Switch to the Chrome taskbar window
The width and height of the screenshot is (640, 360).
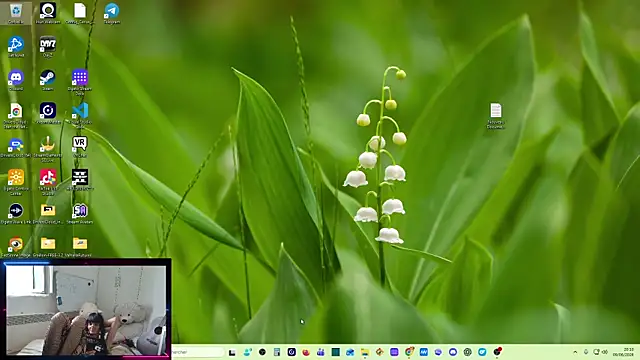[x=409, y=352]
